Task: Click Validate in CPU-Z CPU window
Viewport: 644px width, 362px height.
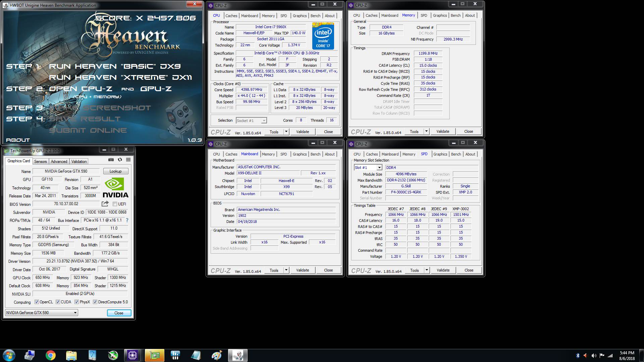Action: tap(303, 132)
